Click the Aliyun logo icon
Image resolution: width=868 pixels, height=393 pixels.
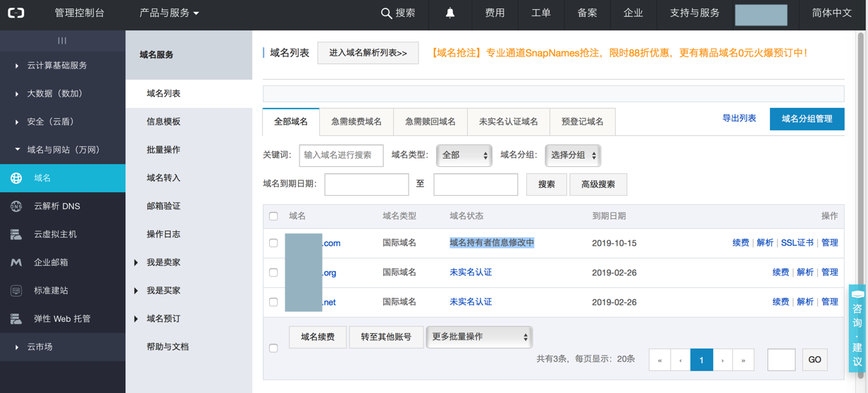[16, 13]
